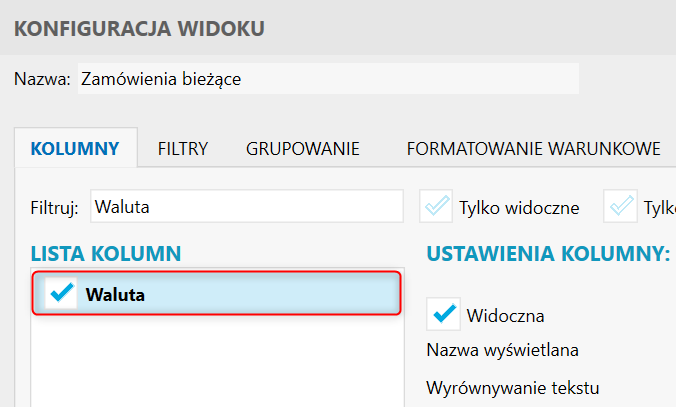Switch to the FILTRY tab

pyautogui.click(x=182, y=149)
